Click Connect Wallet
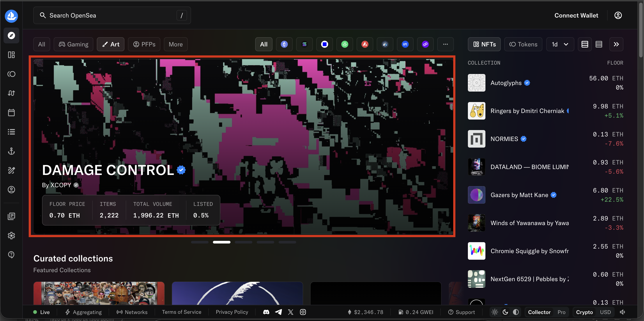This screenshot has width=644, height=321. pos(576,15)
